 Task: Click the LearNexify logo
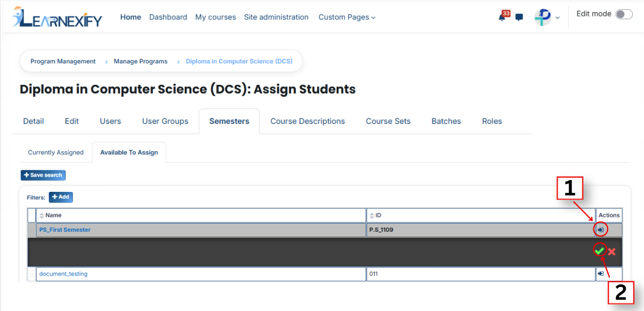pos(57,17)
